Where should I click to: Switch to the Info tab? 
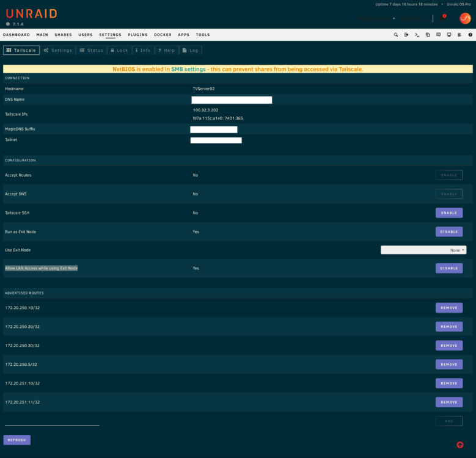click(143, 50)
